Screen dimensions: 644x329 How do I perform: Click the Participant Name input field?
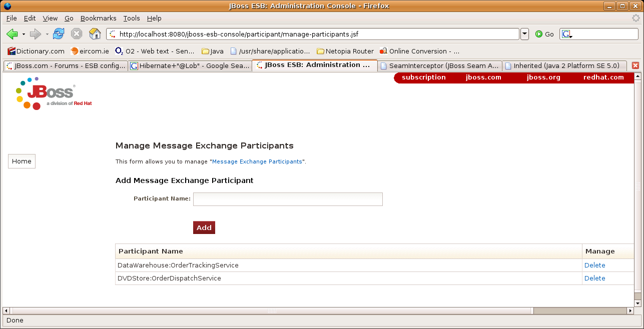(x=288, y=199)
